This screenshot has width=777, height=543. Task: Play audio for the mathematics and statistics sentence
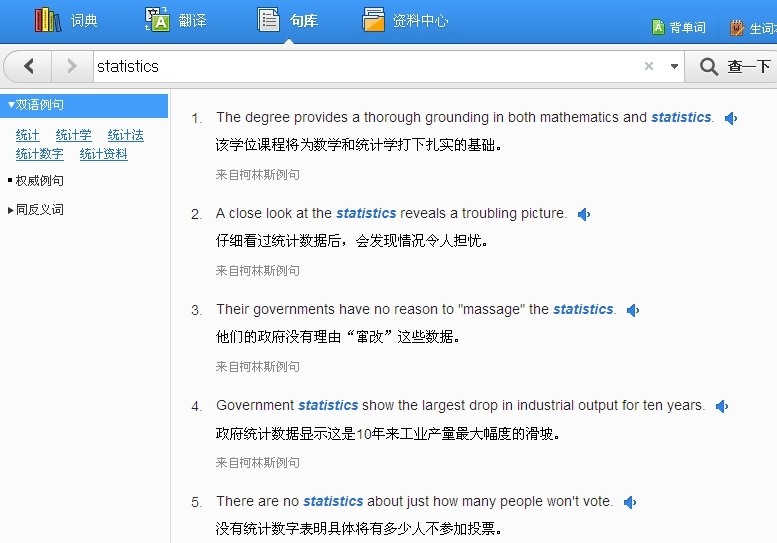(x=731, y=118)
